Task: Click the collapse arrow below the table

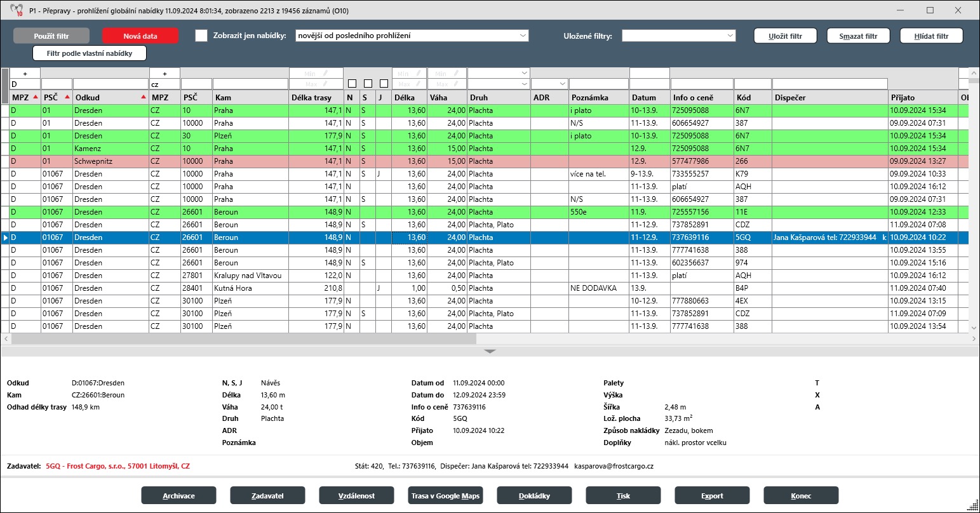Action: tap(490, 351)
